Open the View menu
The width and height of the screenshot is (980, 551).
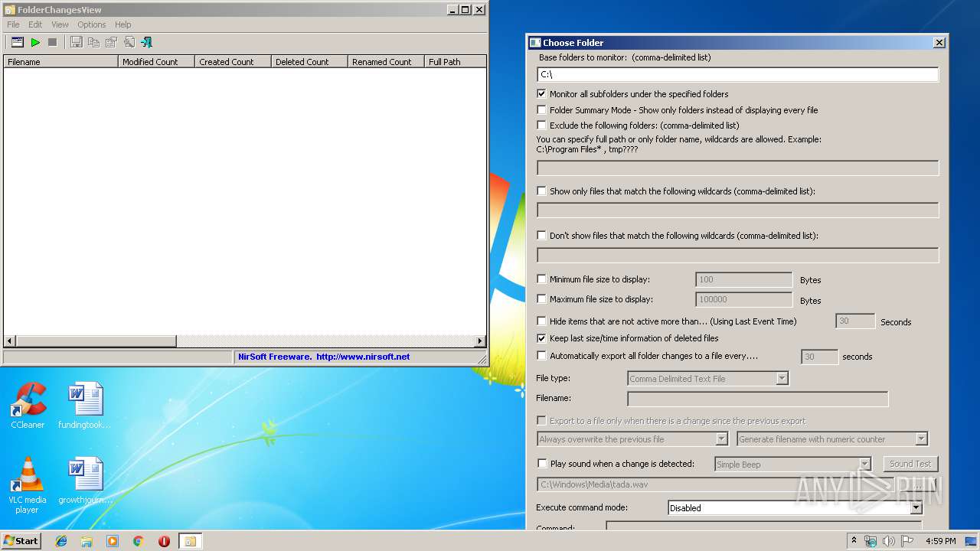click(x=60, y=24)
